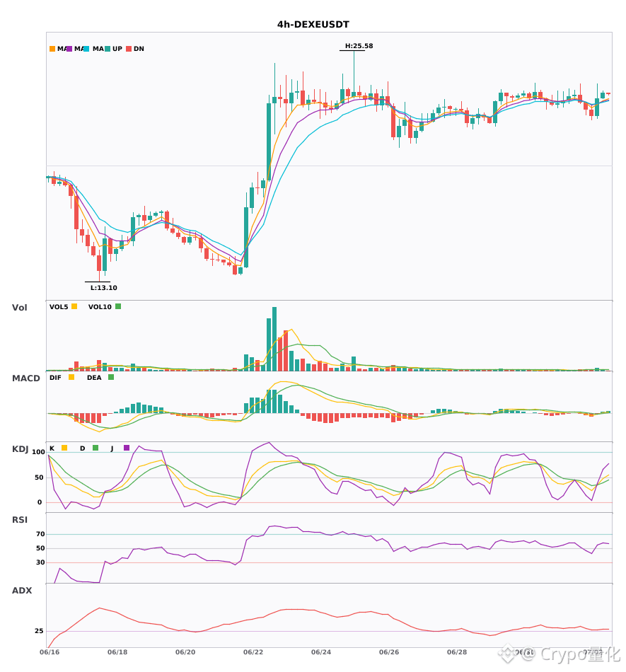Select the purple MA legend swatch
Image resolution: width=626 pixels, height=672 pixels.
(69, 49)
